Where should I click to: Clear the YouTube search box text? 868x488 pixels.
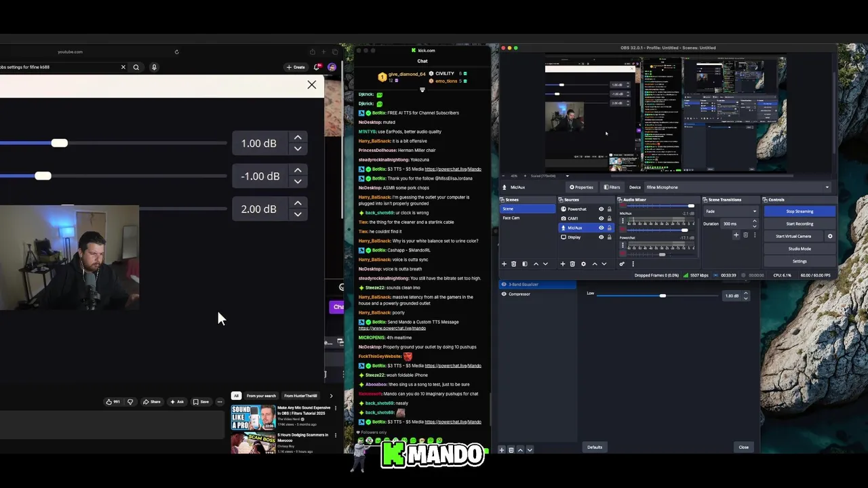[x=123, y=67]
